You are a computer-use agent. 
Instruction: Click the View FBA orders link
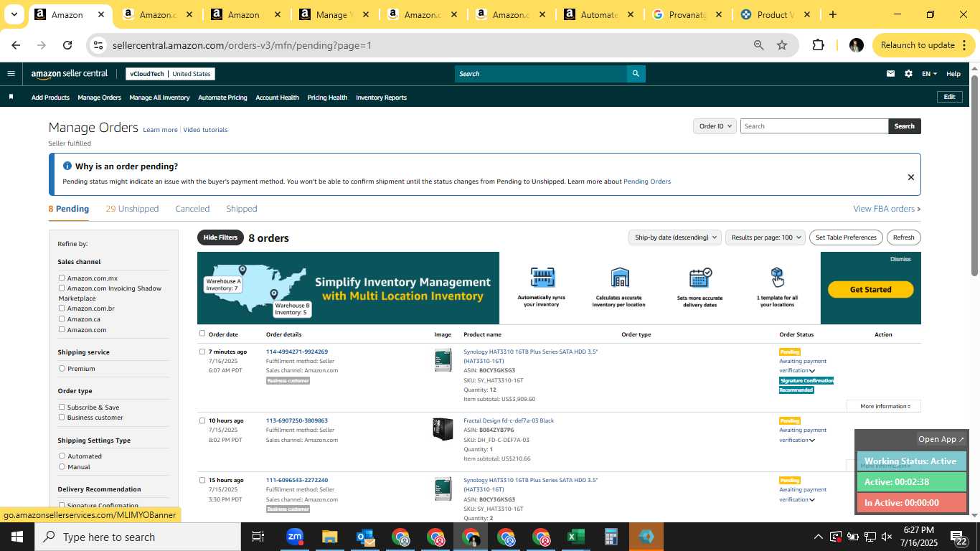pos(887,209)
